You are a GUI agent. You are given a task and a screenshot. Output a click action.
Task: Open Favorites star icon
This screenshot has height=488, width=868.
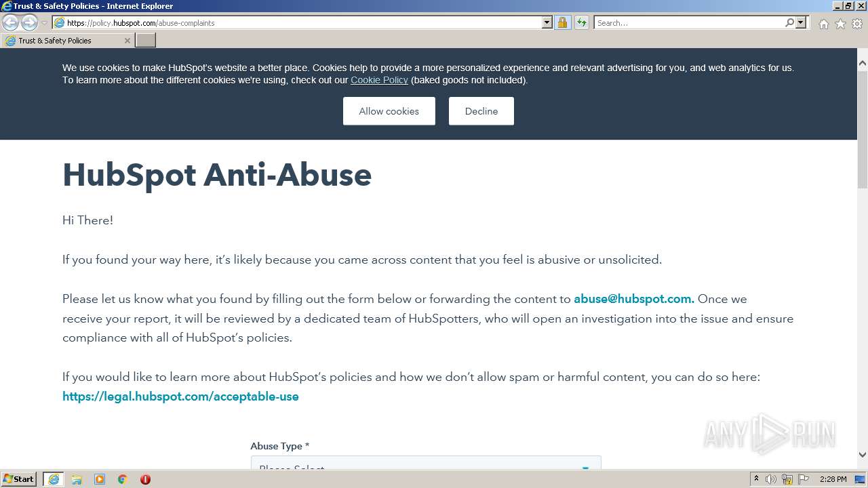pyautogui.click(x=840, y=24)
